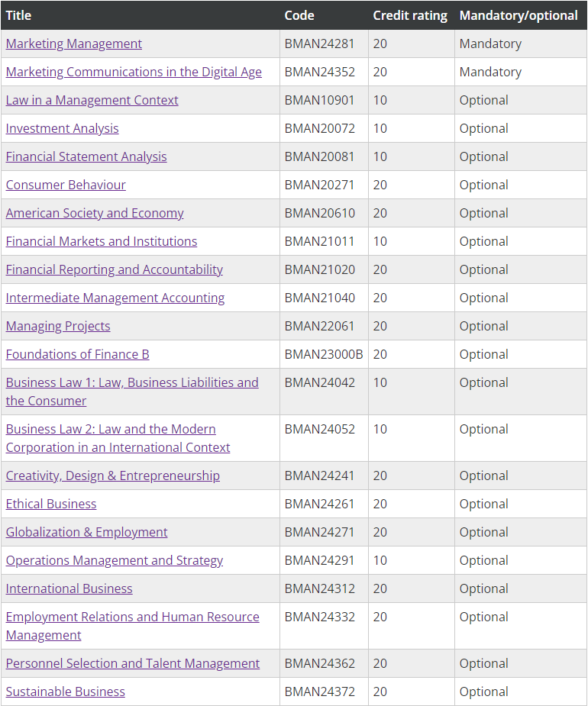Click the Mandatory/optional column header

coord(519,15)
